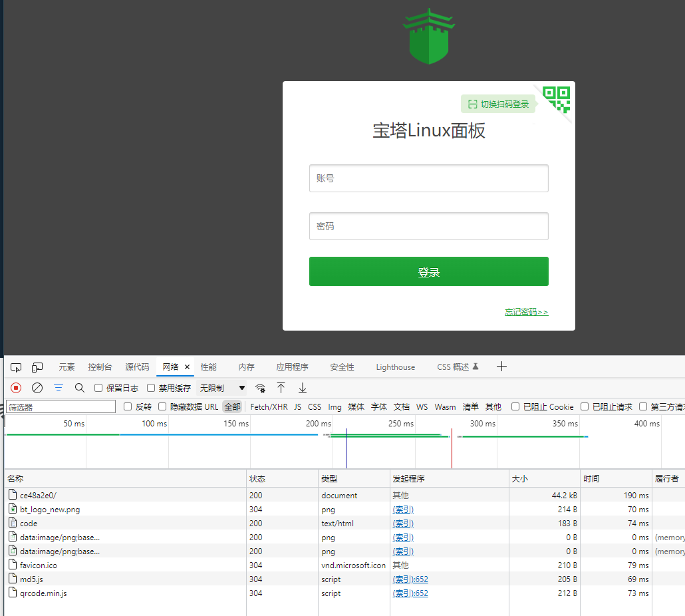Click the file icon beside ce48a2e0/
Viewport: 685px width, 616px height.
(13, 495)
